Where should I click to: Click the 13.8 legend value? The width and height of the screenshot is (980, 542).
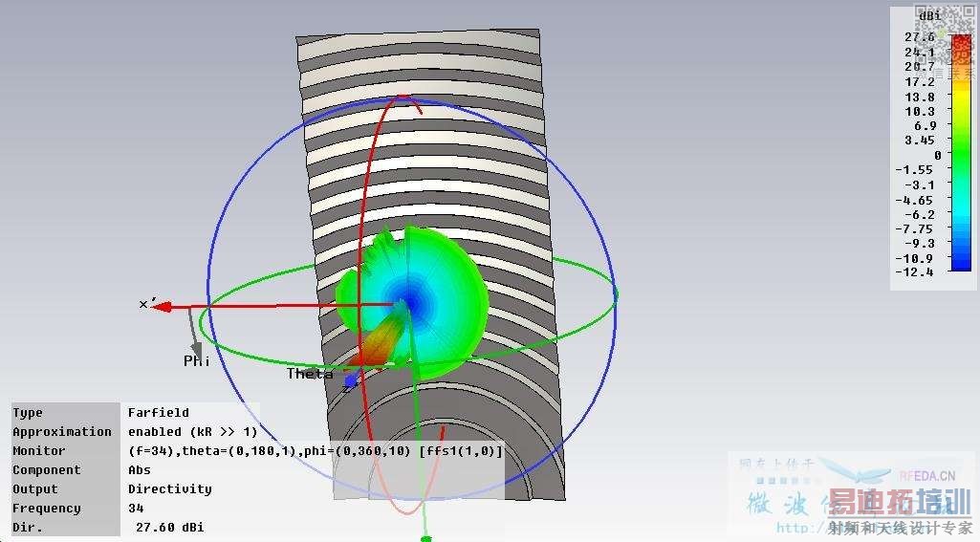click(x=920, y=97)
